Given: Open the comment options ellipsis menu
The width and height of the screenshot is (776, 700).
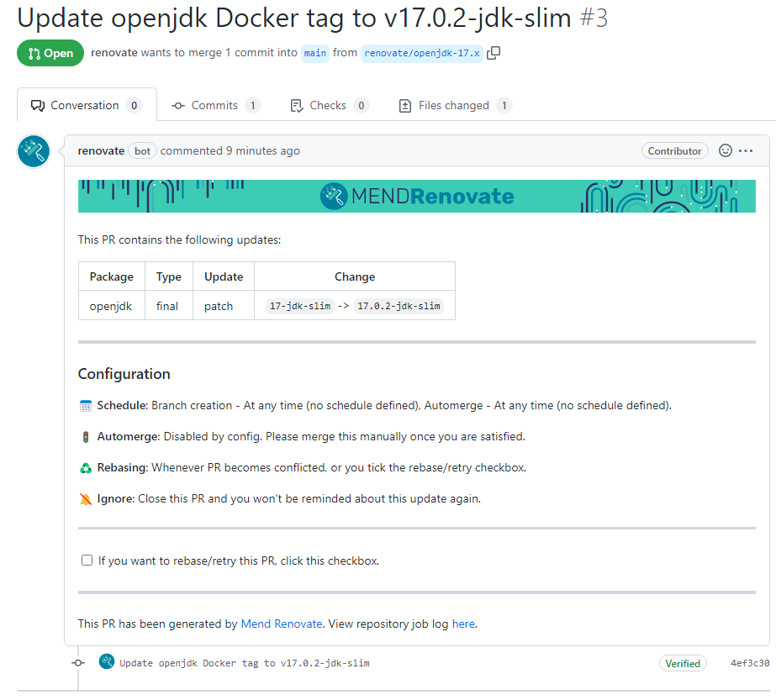Looking at the screenshot, I should 746,150.
